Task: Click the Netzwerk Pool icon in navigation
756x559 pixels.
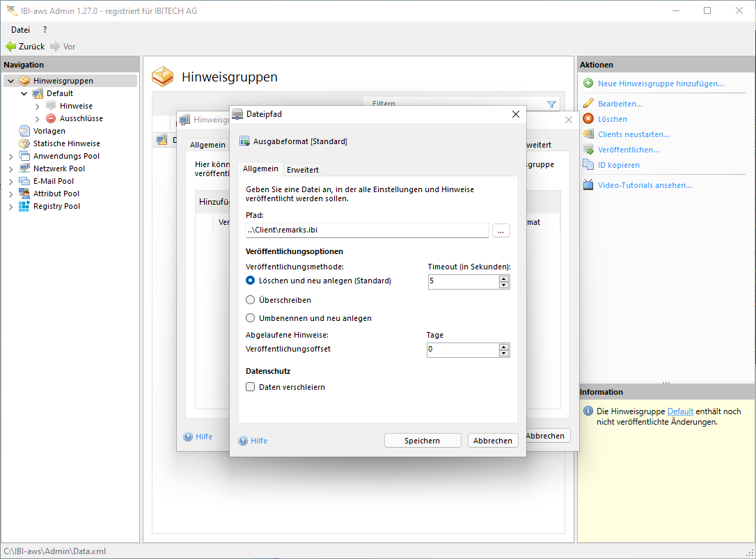Action: pos(24,168)
